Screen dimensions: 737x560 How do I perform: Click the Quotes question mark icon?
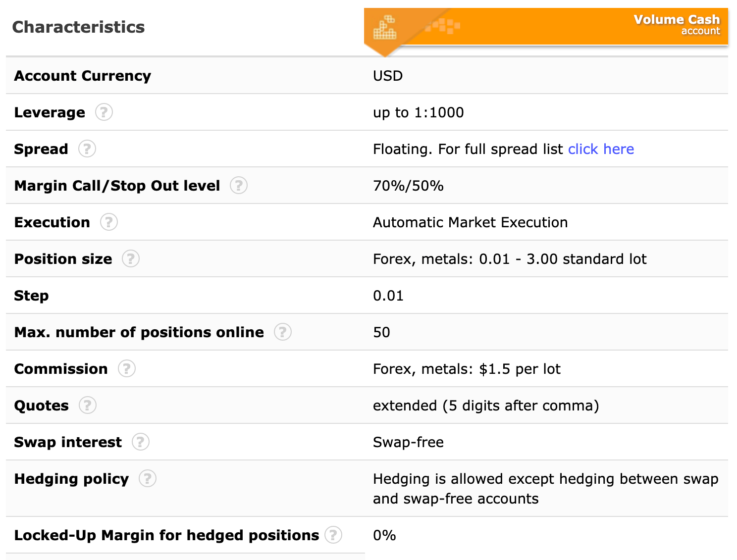pyautogui.click(x=88, y=406)
